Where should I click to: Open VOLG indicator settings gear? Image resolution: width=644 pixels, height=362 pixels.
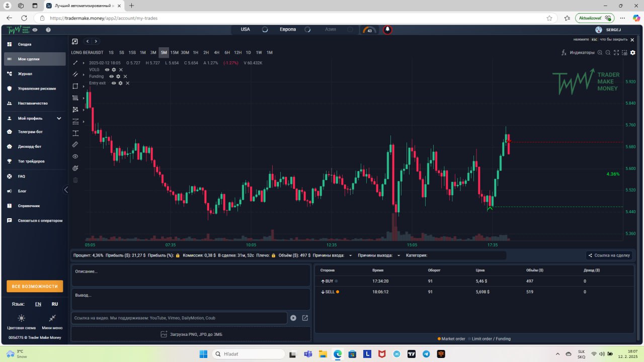pos(114,70)
